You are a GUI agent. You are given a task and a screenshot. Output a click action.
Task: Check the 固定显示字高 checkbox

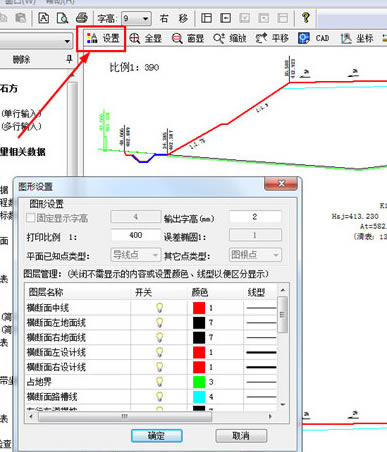point(31,218)
